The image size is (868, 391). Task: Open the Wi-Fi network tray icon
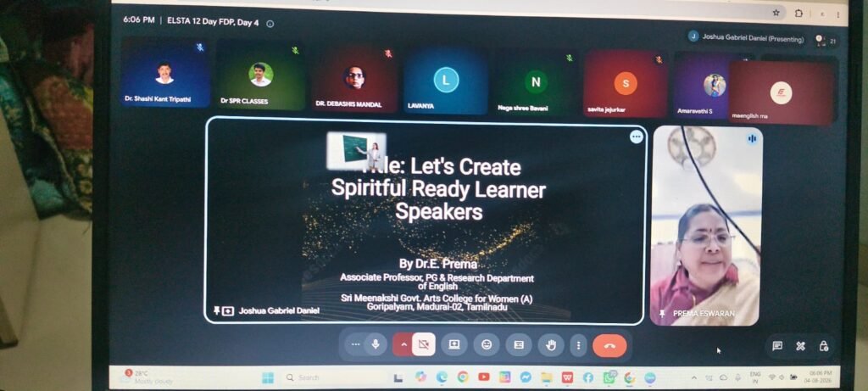[772, 377]
